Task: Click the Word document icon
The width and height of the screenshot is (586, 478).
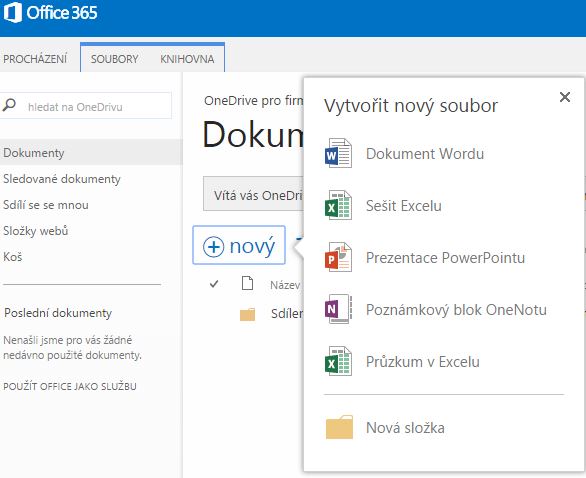Action: pyautogui.click(x=339, y=153)
